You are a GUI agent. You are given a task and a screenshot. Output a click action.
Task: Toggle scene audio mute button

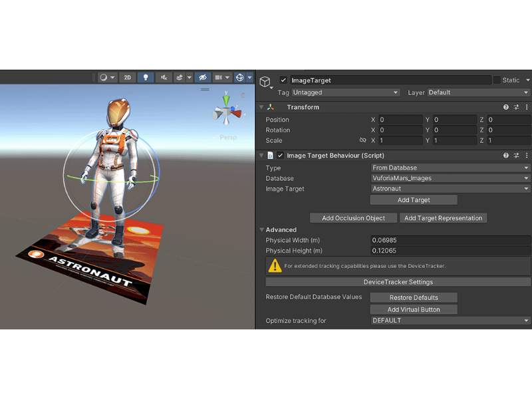coord(164,78)
